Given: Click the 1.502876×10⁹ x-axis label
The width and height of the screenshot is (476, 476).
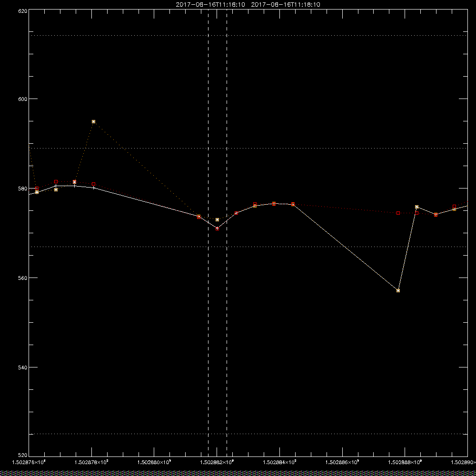Looking at the screenshot, I should 29,462.
